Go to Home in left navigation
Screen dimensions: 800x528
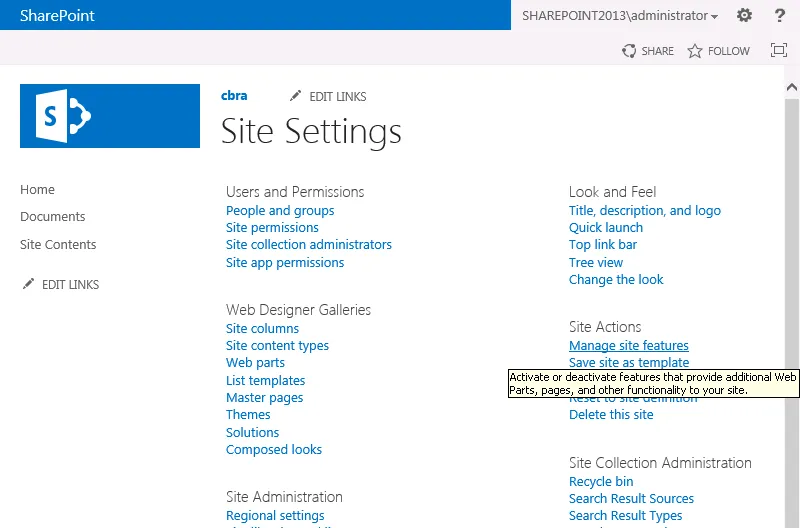coord(37,189)
